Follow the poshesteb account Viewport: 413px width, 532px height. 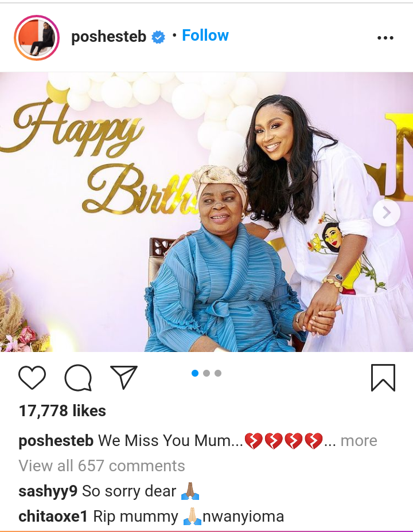(205, 36)
